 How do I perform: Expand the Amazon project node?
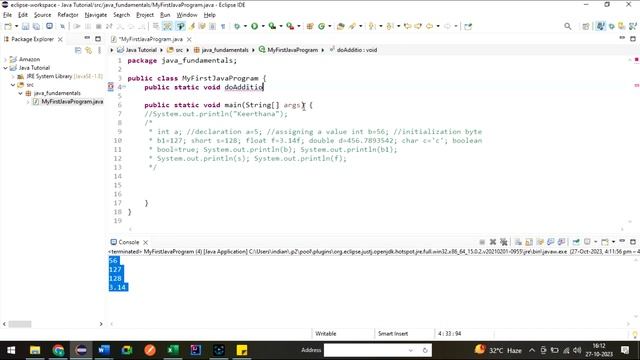click(x=6, y=59)
